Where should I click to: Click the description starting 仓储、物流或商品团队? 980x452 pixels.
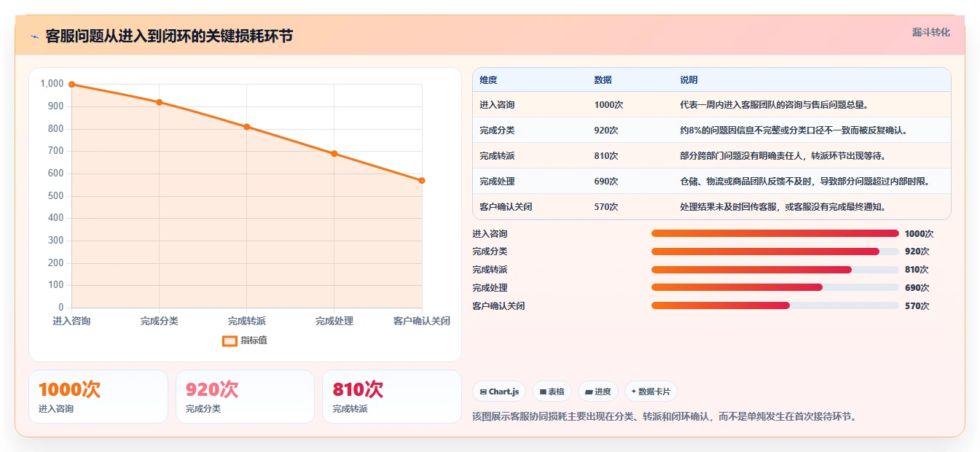coord(805,182)
